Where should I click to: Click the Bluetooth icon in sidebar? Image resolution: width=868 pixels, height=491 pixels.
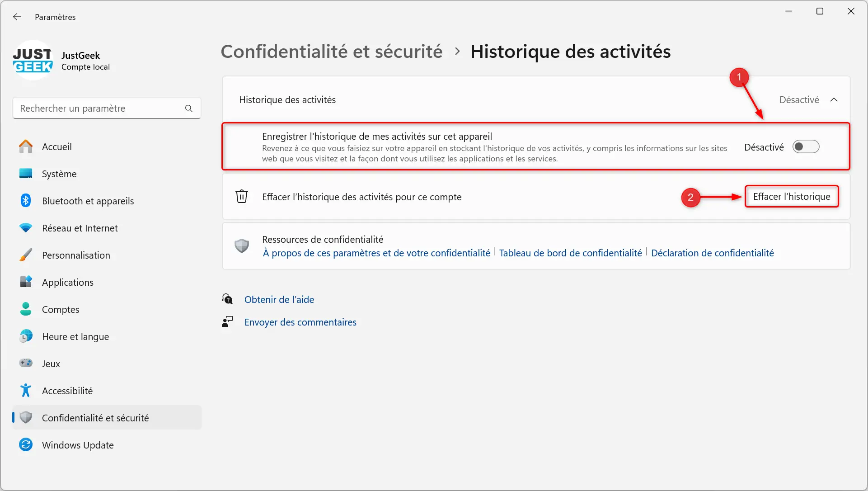26,201
